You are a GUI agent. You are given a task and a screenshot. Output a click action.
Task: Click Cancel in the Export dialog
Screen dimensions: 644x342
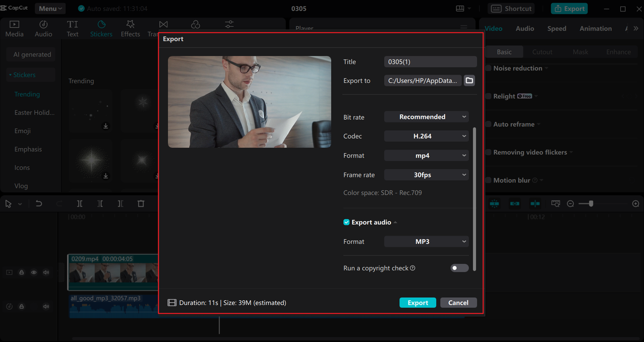click(x=458, y=303)
